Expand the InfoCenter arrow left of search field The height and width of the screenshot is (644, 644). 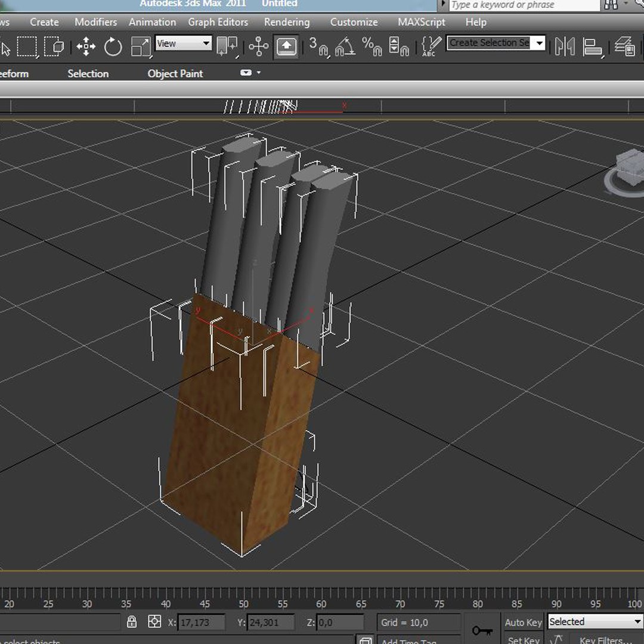[442, 4]
